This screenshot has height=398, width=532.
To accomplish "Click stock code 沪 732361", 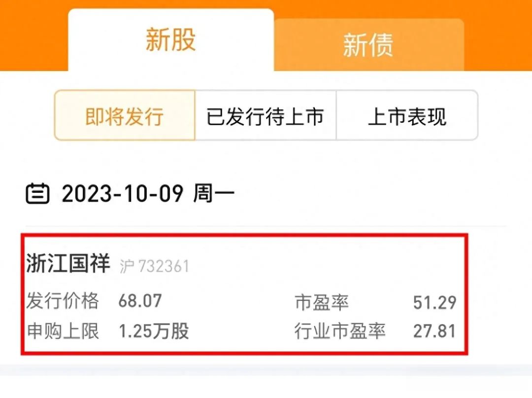I will point(154,266).
